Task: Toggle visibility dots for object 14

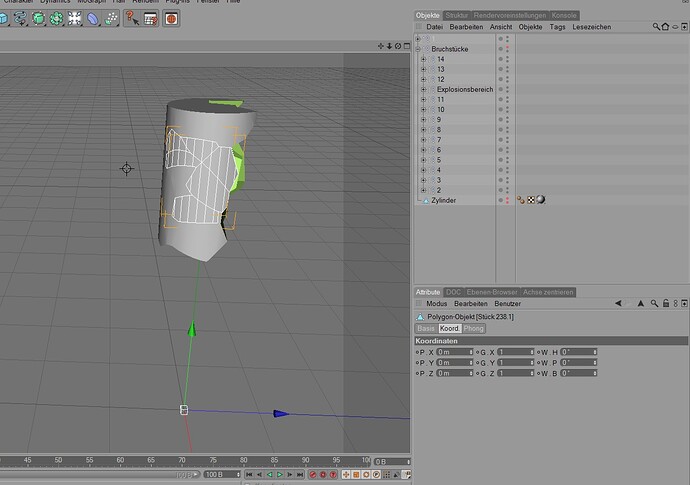Action: [x=507, y=59]
